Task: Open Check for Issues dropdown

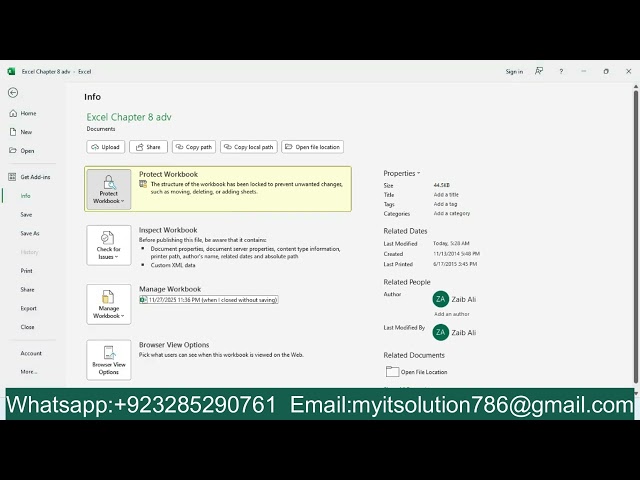Action: pyautogui.click(x=109, y=245)
